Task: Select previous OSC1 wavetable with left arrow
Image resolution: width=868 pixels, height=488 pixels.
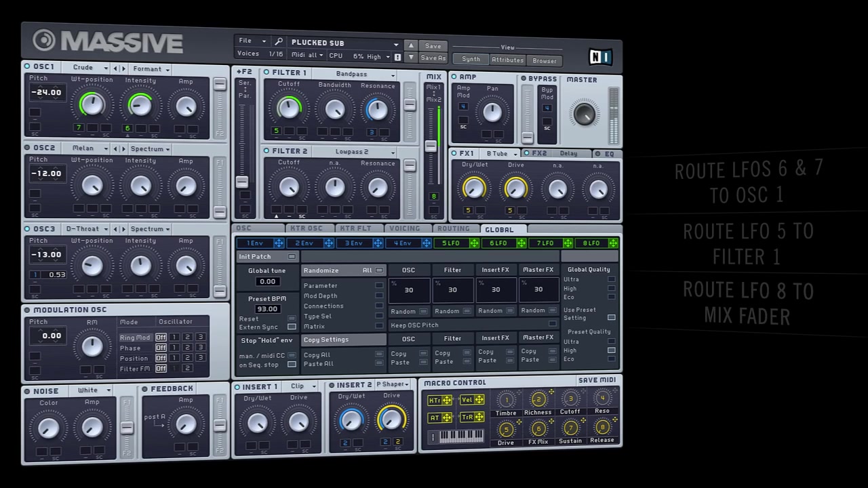Action: [116, 68]
